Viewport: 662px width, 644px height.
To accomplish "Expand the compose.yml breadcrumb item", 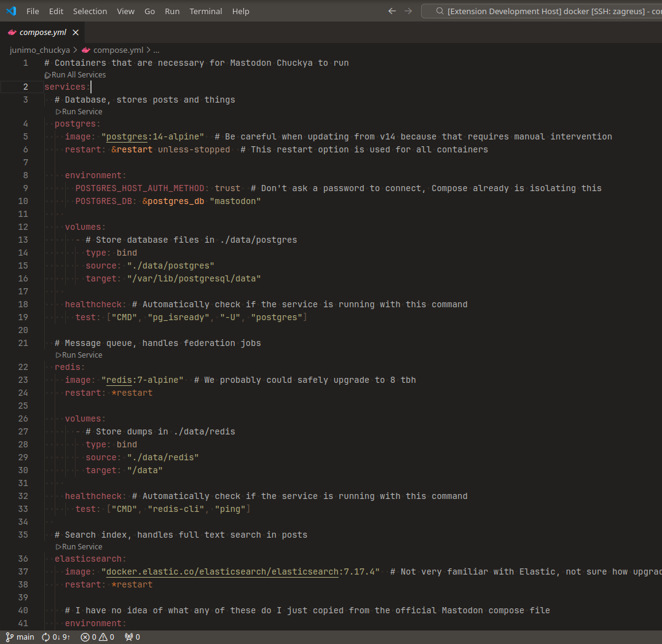I will tap(117, 50).
